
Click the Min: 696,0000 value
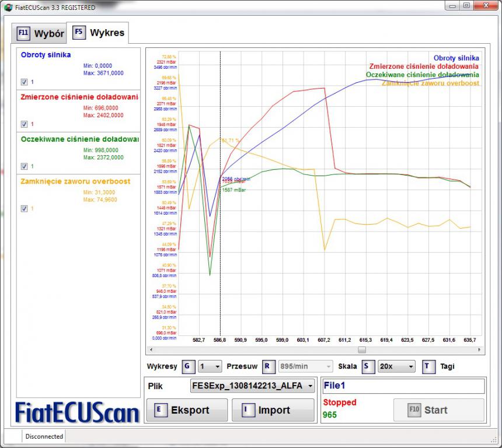click(x=101, y=108)
